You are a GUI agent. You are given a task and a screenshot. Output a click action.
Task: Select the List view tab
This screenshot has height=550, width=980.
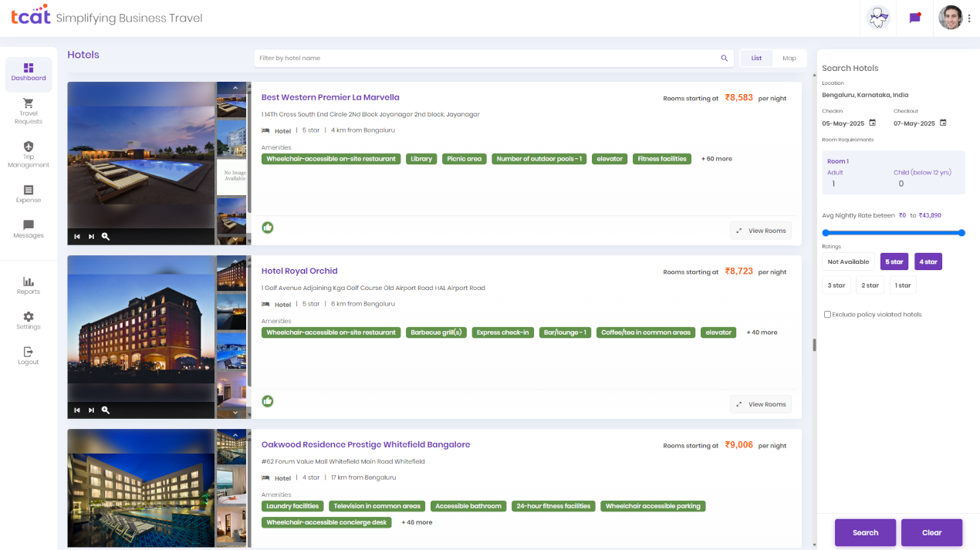click(755, 57)
